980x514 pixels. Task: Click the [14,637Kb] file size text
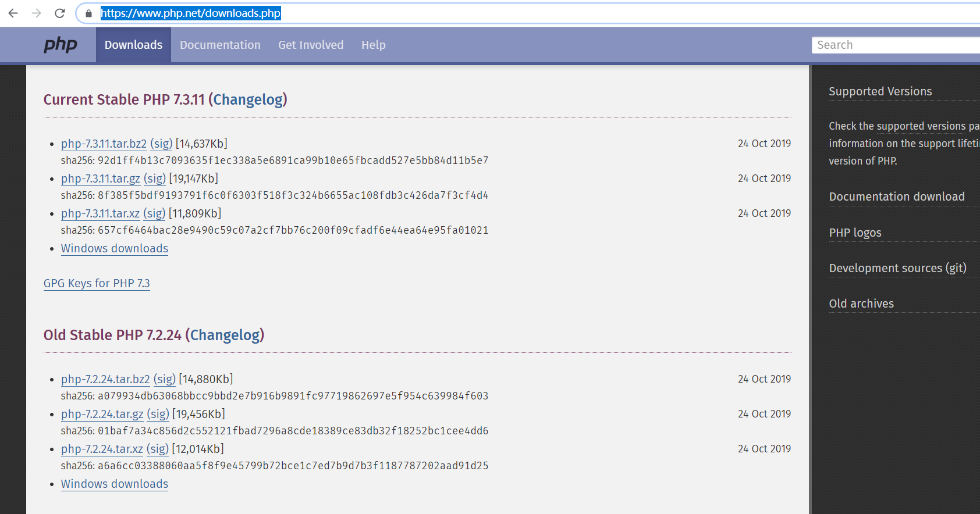click(x=201, y=144)
